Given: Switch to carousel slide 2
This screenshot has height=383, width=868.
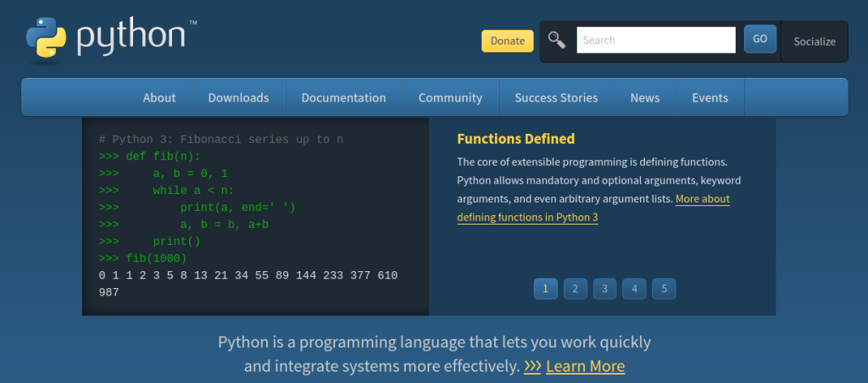Looking at the screenshot, I should pyautogui.click(x=576, y=288).
